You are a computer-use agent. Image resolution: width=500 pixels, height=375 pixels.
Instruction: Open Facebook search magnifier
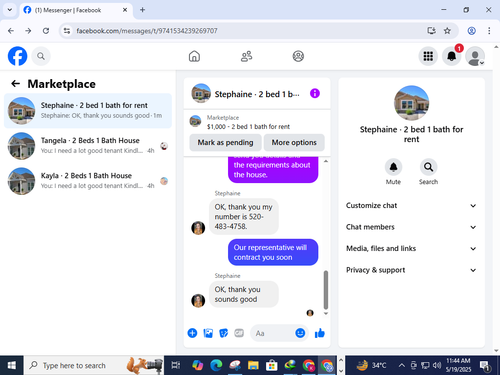(x=41, y=56)
